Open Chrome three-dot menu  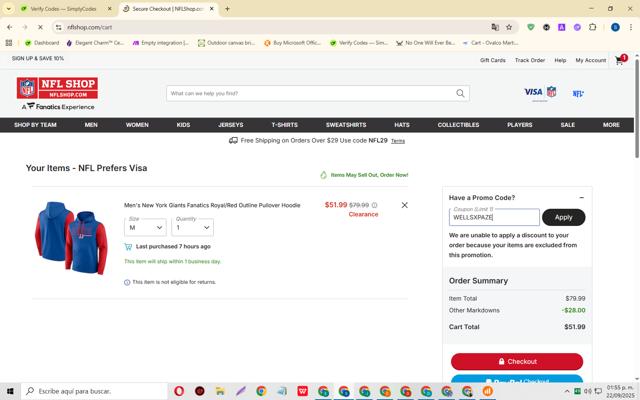(x=631, y=27)
